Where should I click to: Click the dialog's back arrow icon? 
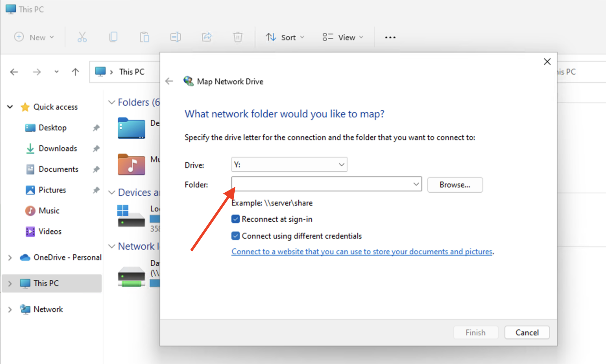(x=169, y=81)
